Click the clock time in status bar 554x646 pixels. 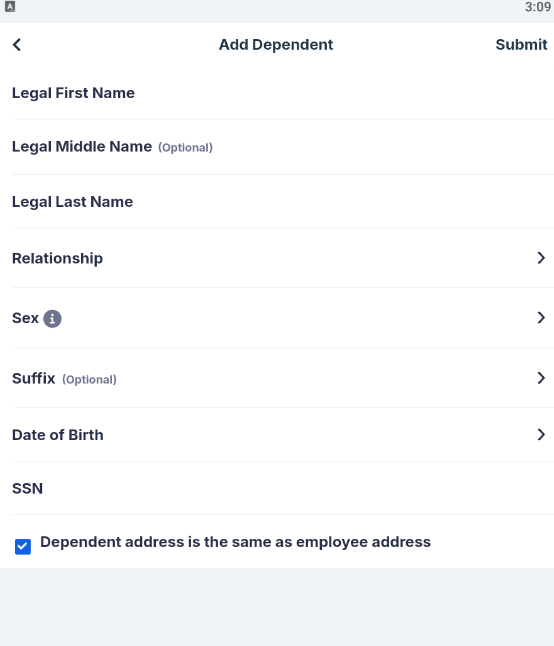click(538, 7)
